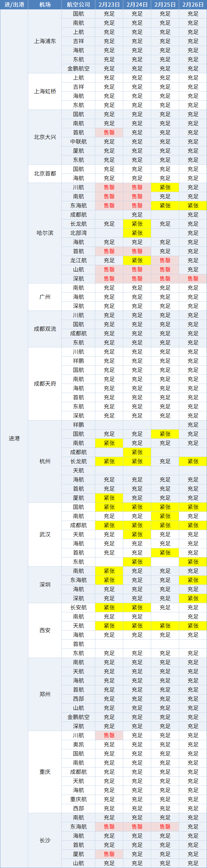
Task: Select the 2月24日 column header
Action: coord(137,5)
